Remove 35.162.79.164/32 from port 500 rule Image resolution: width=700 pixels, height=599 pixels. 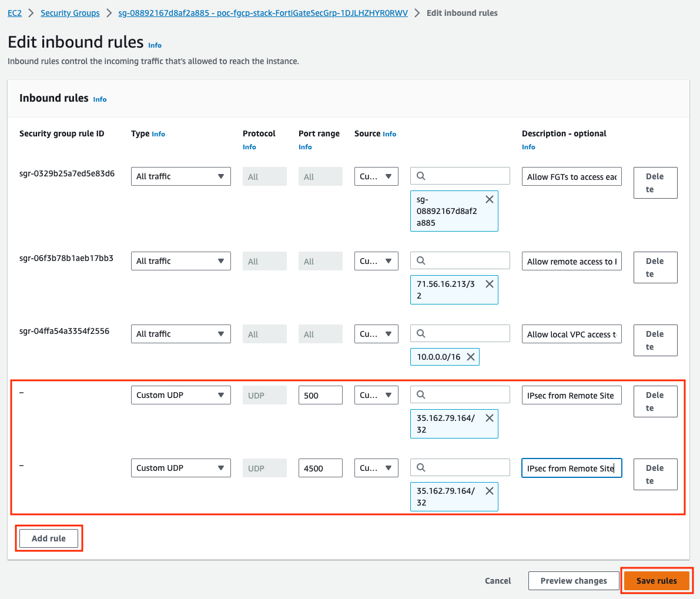point(489,418)
